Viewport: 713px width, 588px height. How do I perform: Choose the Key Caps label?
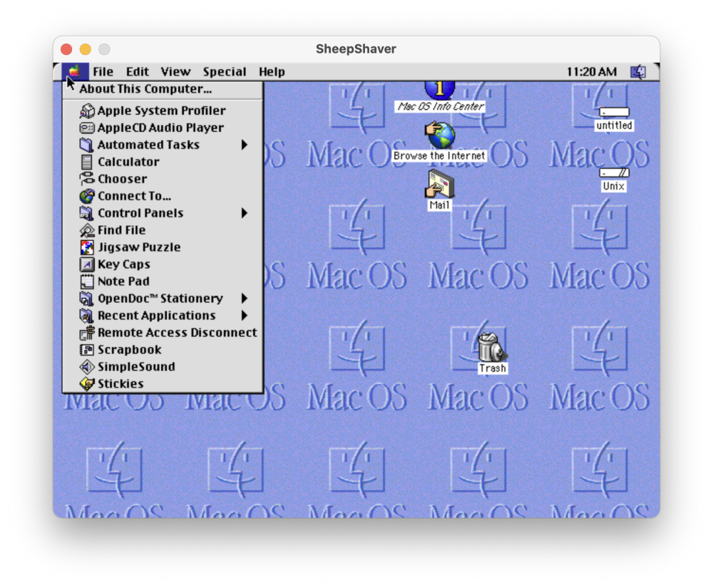123,264
